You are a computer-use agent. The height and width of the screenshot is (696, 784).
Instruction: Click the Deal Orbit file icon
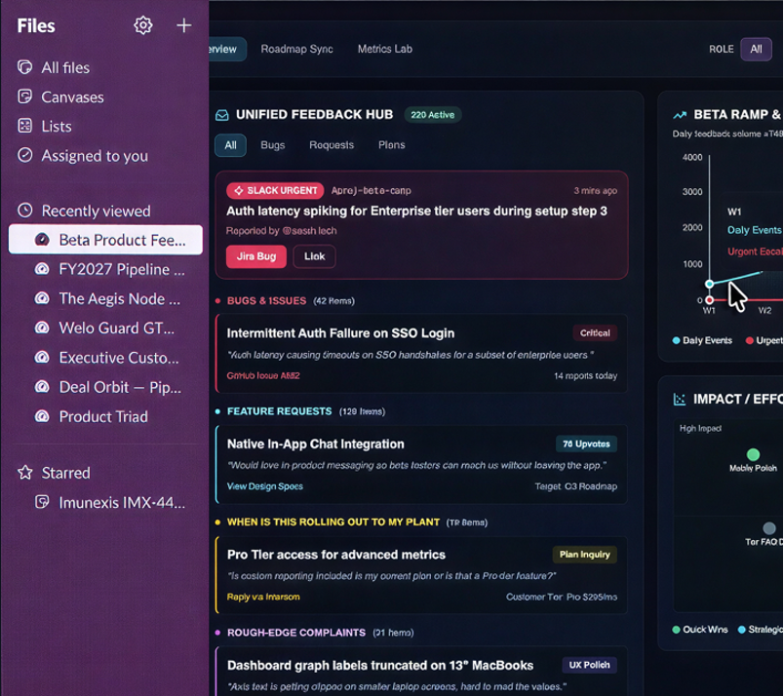pyautogui.click(x=42, y=387)
